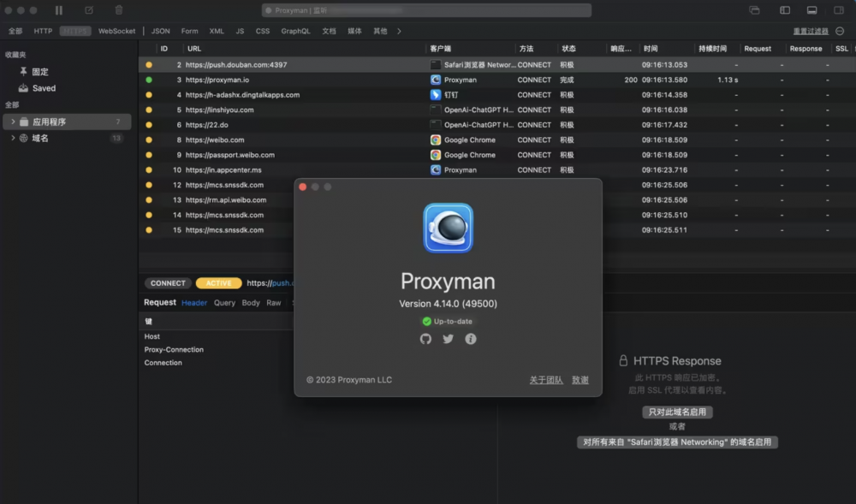Show more filters with chevron arrow

coord(399,31)
